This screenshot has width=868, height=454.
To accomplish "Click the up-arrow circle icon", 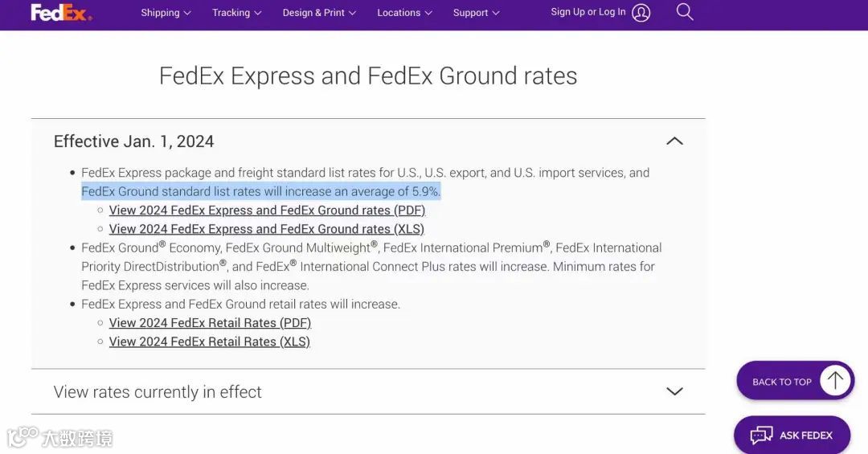I will point(835,381).
